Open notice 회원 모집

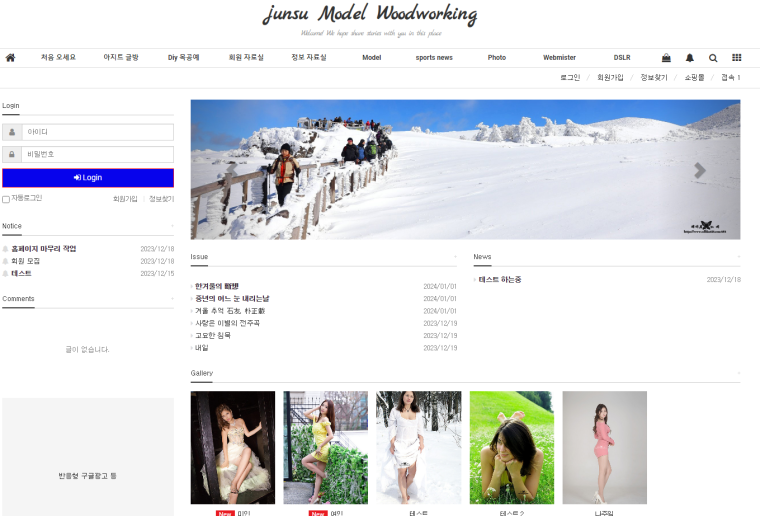tap(26, 261)
